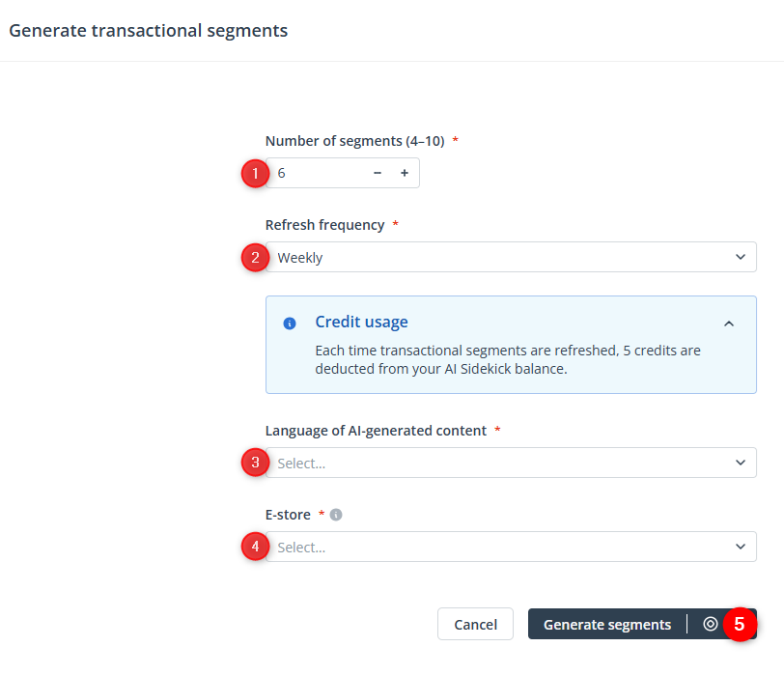This screenshot has height=675, width=784.
Task: Click the credit target icon on Generate button
Action: point(711,624)
